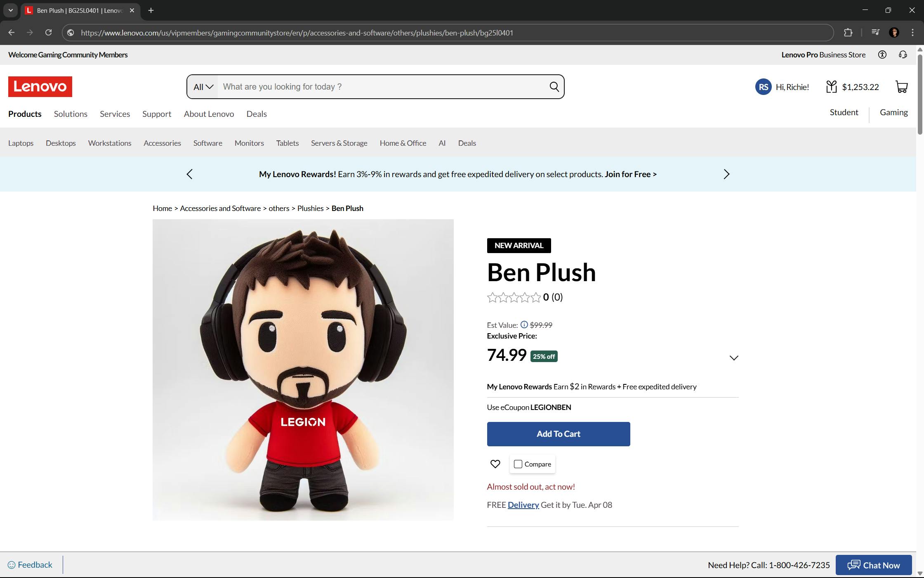The width and height of the screenshot is (924, 578).
Task: Click the Est Value info icon
Action: (524, 325)
